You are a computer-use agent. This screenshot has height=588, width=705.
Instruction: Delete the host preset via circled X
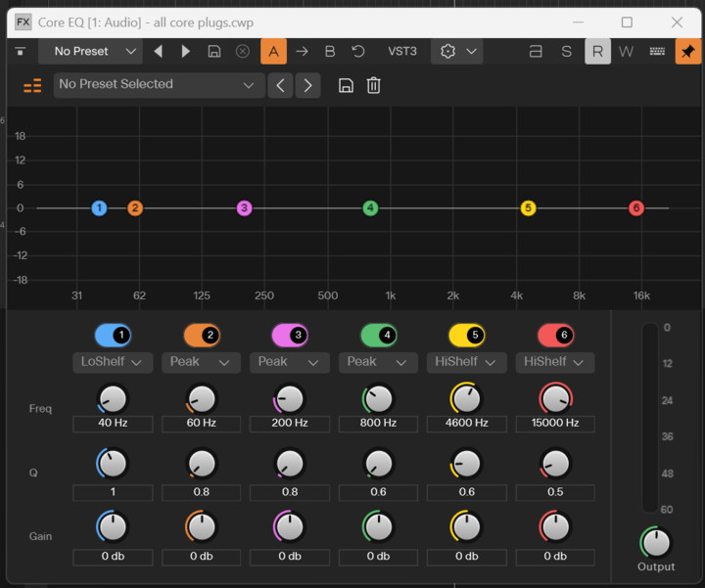243,51
